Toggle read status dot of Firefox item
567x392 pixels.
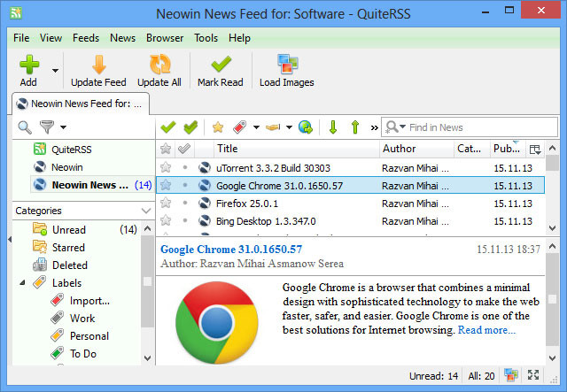click(185, 203)
